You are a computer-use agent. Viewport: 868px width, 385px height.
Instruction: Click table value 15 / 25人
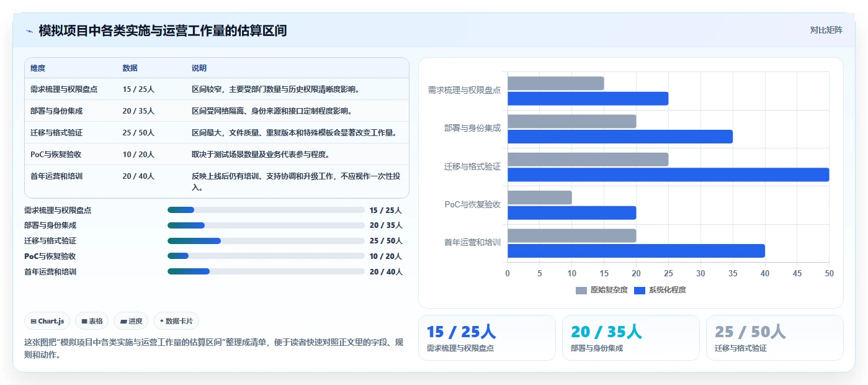point(138,89)
